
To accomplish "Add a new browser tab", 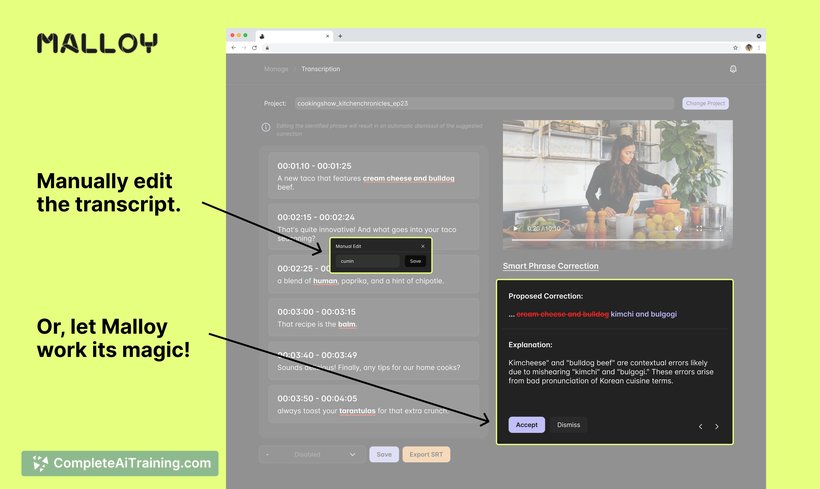I will [340, 36].
